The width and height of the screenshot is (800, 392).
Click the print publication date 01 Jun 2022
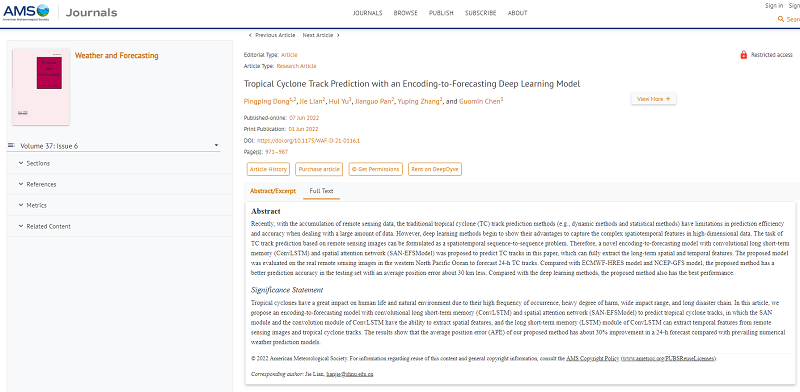(x=304, y=129)
